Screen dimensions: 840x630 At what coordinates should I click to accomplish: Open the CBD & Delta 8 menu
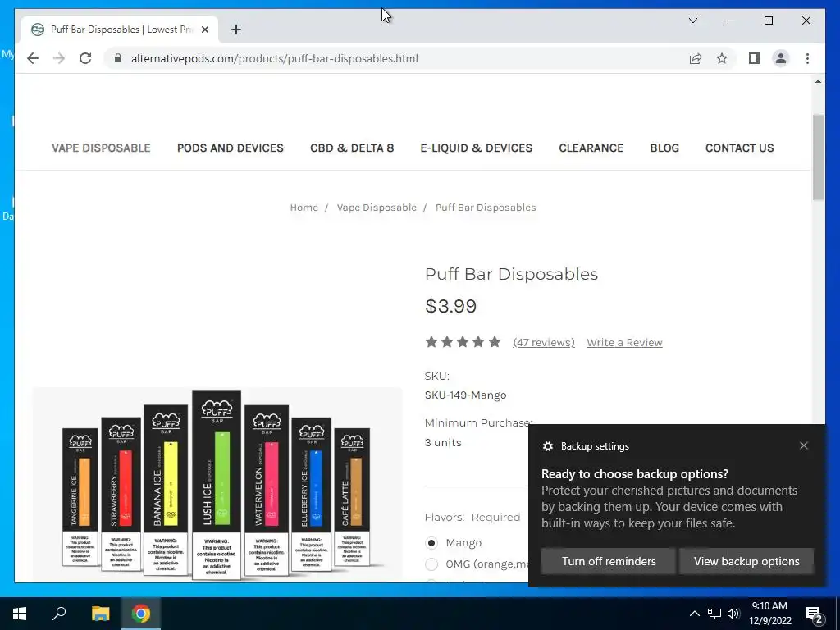point(352,148)
